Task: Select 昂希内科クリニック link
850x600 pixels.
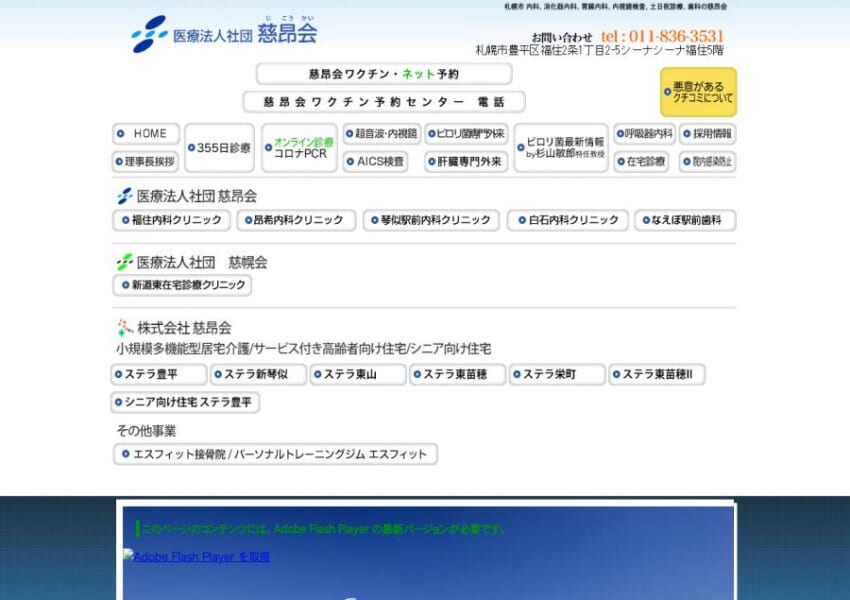Action: (x=296, y=220)
